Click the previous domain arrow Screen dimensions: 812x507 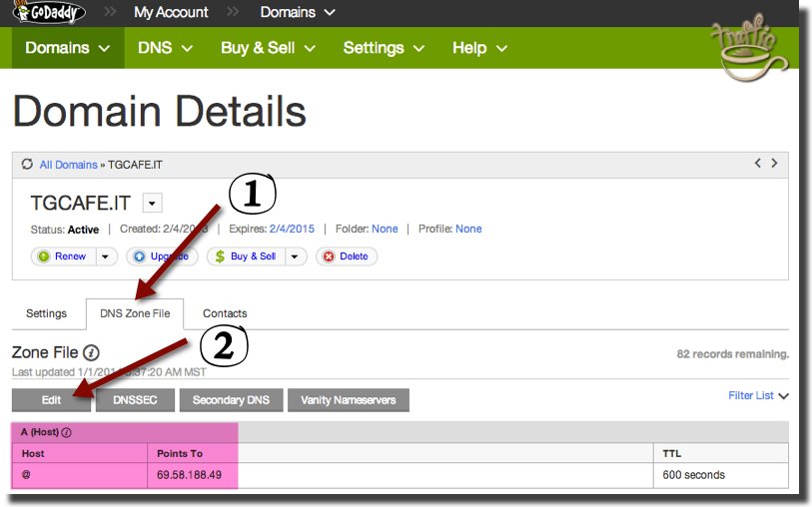757,164
